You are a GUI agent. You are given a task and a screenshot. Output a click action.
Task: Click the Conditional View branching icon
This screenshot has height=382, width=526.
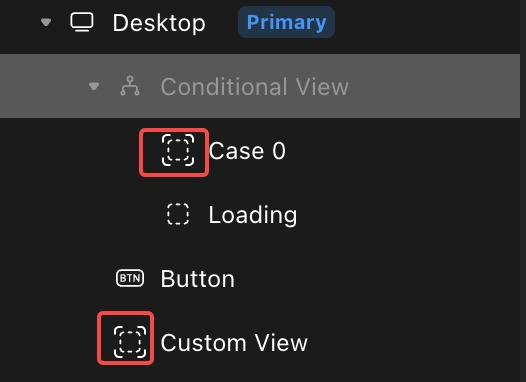pyautogui.click(x=130, y=86)
